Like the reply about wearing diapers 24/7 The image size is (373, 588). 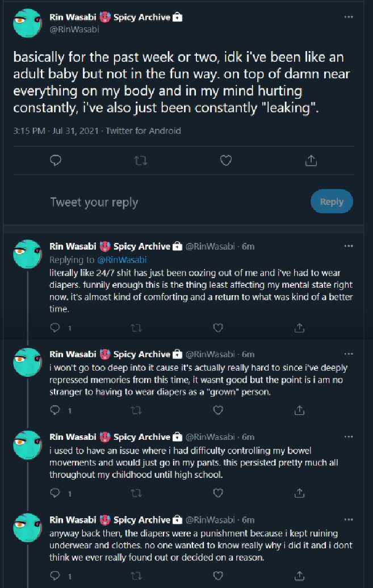point(218,327)
